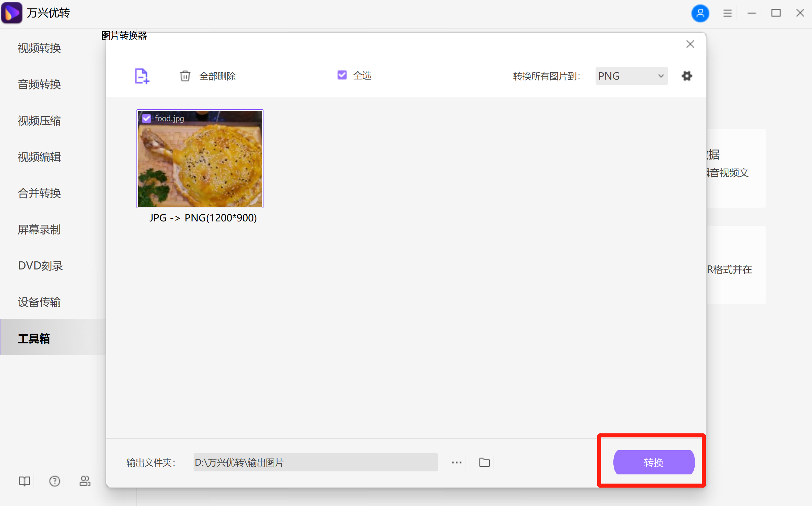Click the hamburger menu icon in title bar
812x506 pixels.
click(727, 13)
